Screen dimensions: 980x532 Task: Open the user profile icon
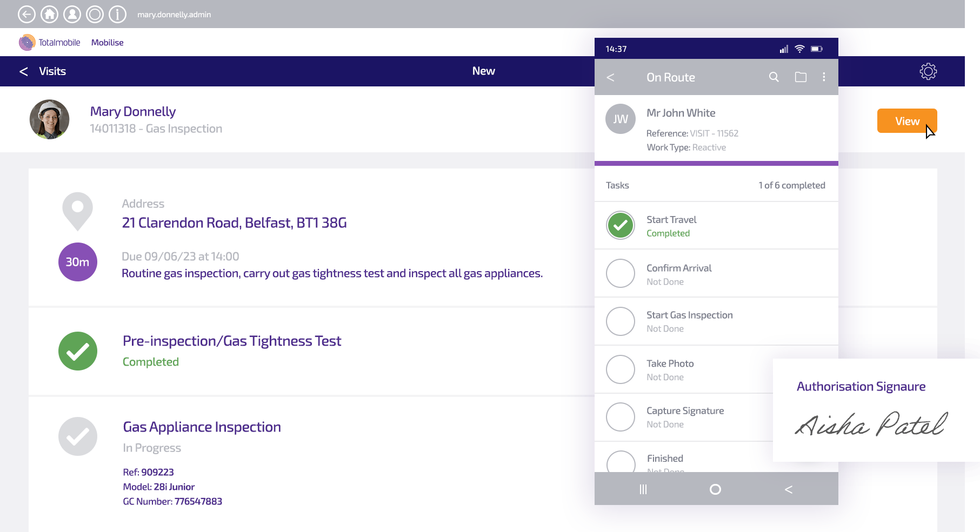point(72,14)
